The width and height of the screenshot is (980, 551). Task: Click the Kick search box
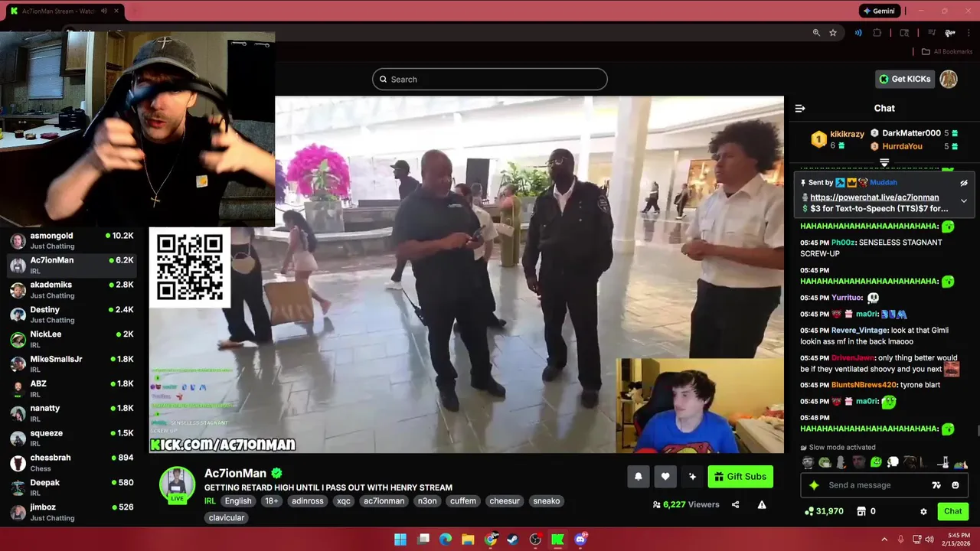pos(490,80)
